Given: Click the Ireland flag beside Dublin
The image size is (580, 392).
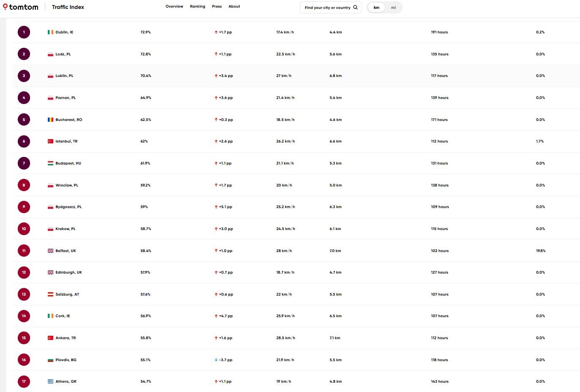Looking at the screenshot, I should tap(50, 32).
